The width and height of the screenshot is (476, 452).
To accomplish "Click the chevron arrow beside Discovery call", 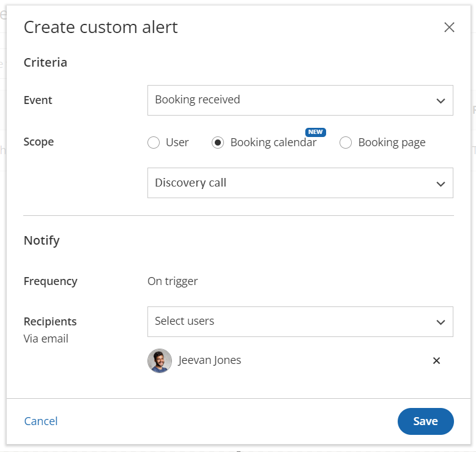I will pos(441,183).
